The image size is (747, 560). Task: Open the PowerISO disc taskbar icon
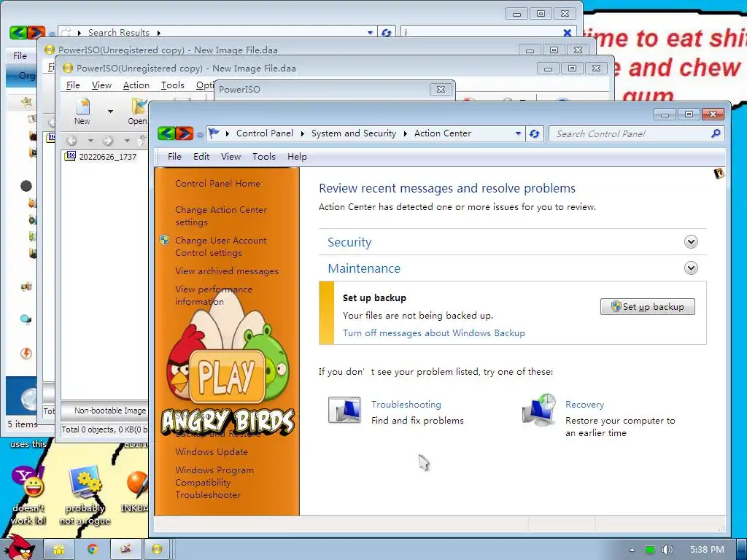point(157,549)
